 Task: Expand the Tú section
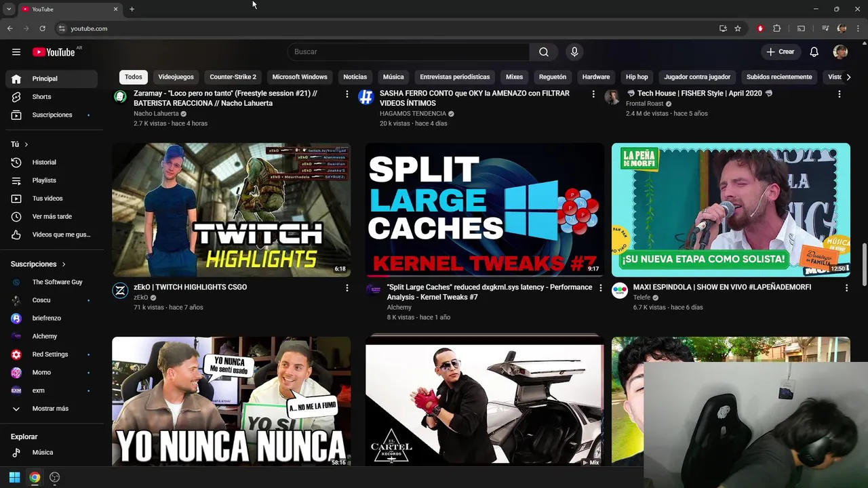[x=20, y=144]
